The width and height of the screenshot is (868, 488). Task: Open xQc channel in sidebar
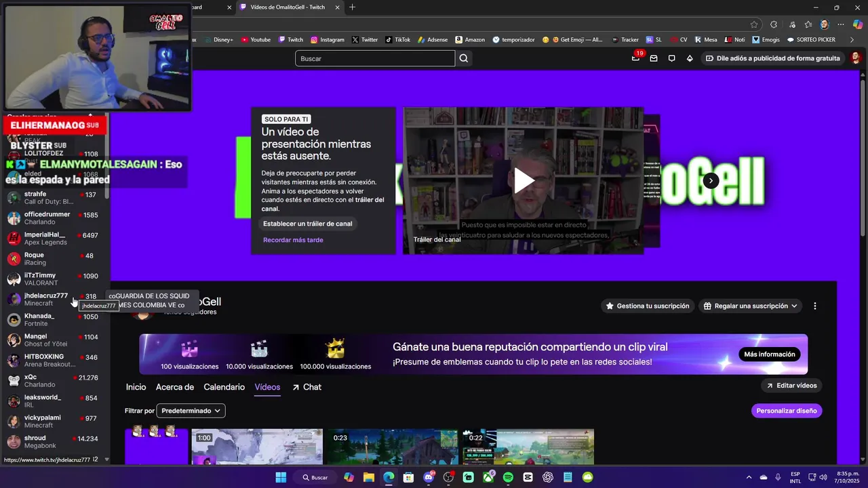(x=54, y=381)
